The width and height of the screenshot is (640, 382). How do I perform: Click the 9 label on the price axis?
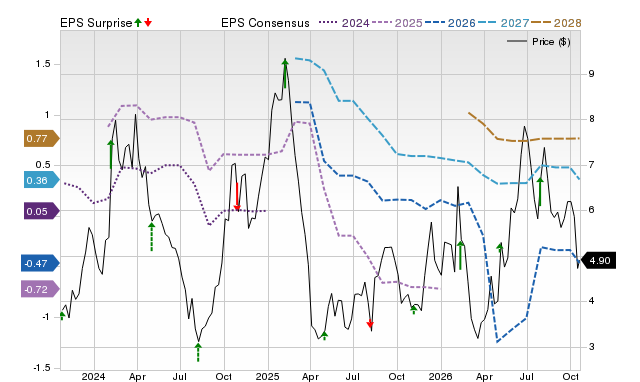click(x=591, y=74)
